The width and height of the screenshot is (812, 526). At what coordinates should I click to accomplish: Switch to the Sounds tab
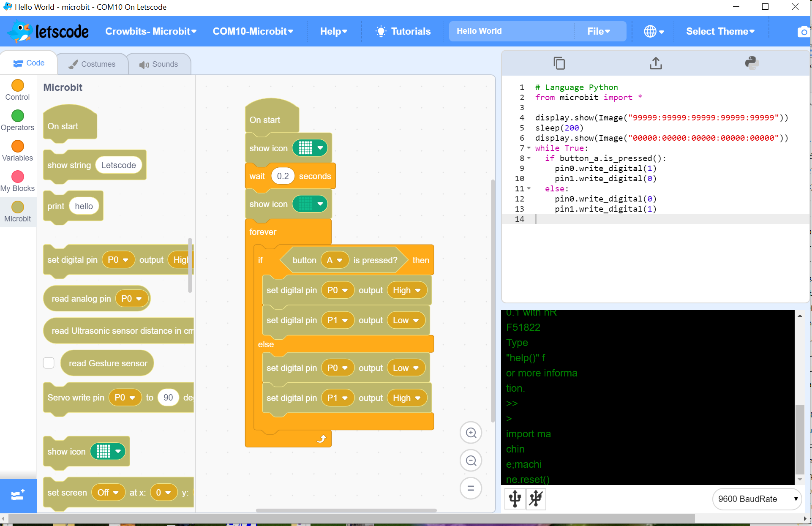point(158,64)
